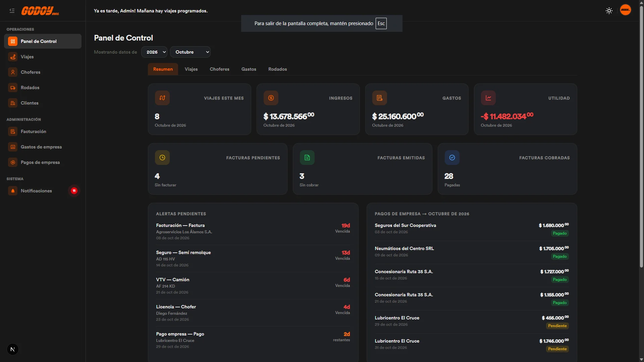Screen dimensions: 644x362
Task: Open Pagos de empresa in the sidebar
Action: (43, 162)
